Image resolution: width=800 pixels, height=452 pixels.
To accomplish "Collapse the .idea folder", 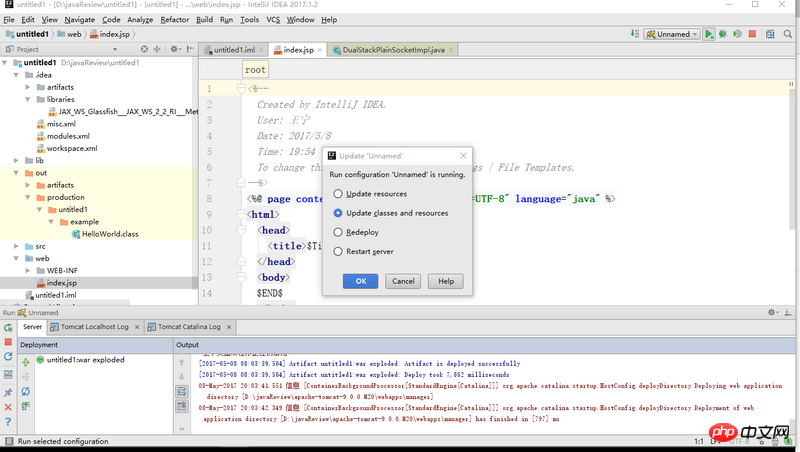I will point(16,75).
